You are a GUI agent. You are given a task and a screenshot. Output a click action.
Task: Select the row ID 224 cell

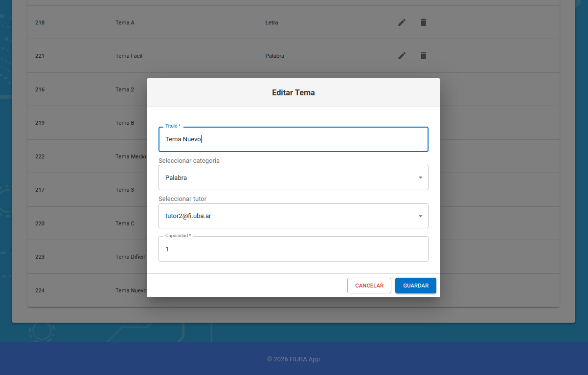40,290
